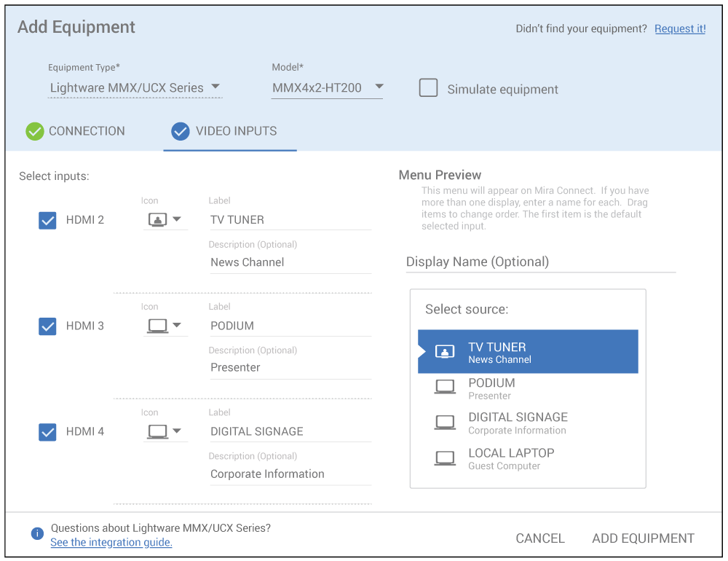Click the Display Name input field

pos(540,262)
